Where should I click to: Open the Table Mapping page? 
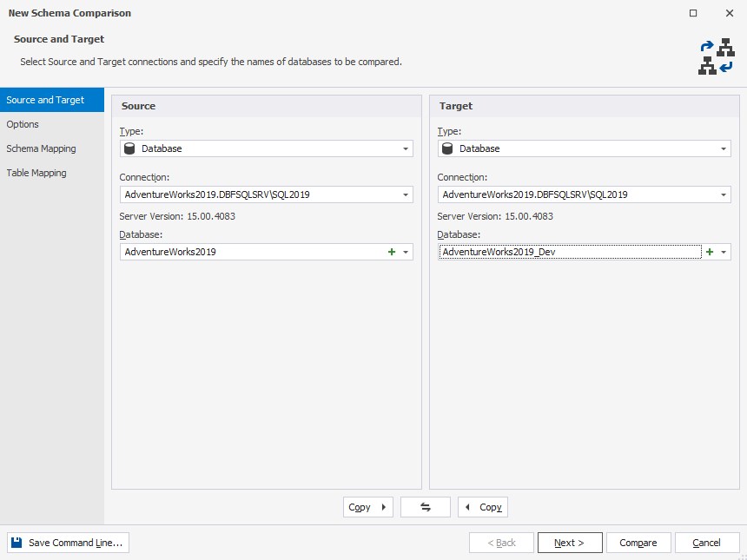click(x=52, y=173)
